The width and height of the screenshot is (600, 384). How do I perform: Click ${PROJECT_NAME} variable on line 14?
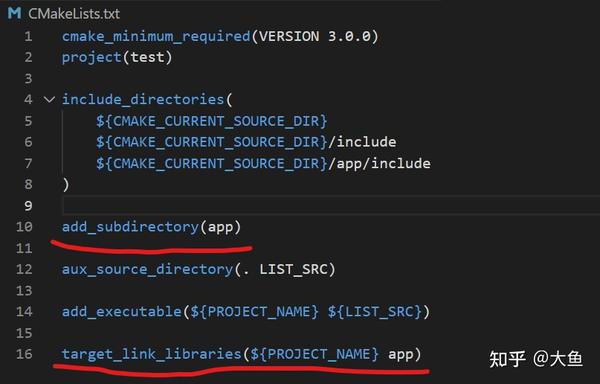click(x=254, y=312)
